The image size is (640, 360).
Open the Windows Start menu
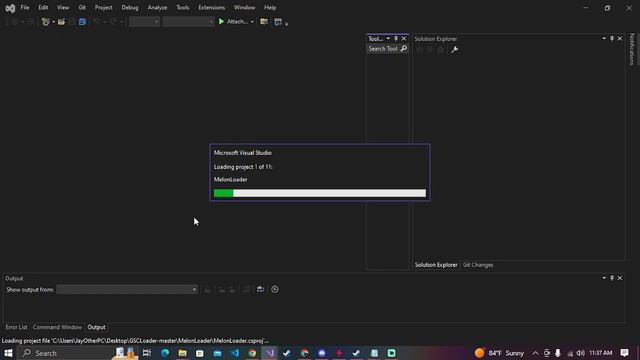click(x=8, y=353)
